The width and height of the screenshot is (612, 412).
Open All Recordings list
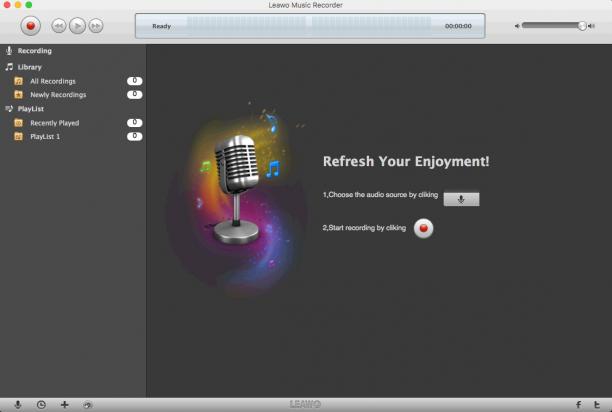53,81
